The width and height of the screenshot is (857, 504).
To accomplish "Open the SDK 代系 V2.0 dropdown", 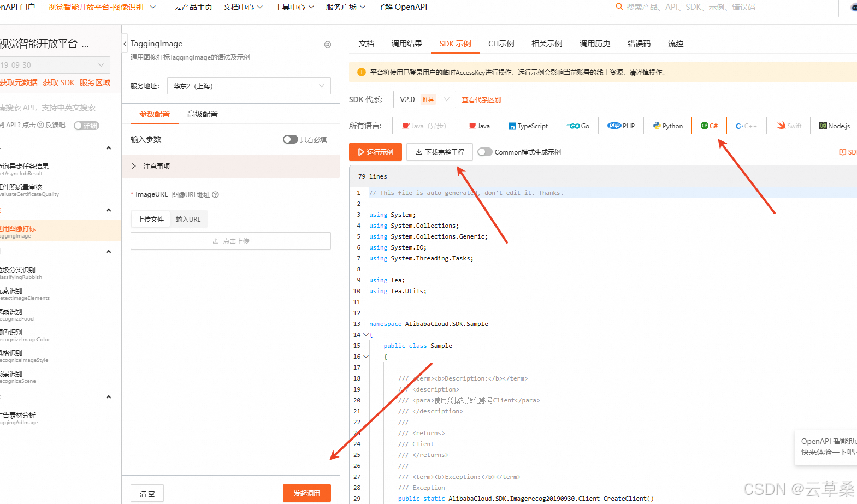I will (x=424, y=99).
